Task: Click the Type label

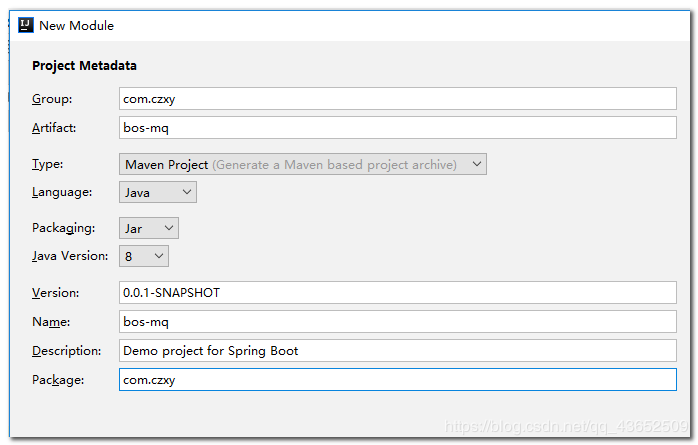Action: tap(48, 164)
